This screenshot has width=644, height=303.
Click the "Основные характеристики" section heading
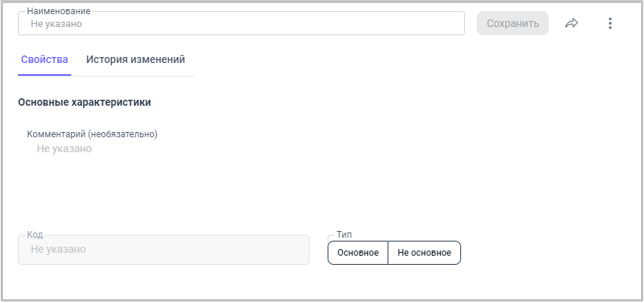(85, 102)
